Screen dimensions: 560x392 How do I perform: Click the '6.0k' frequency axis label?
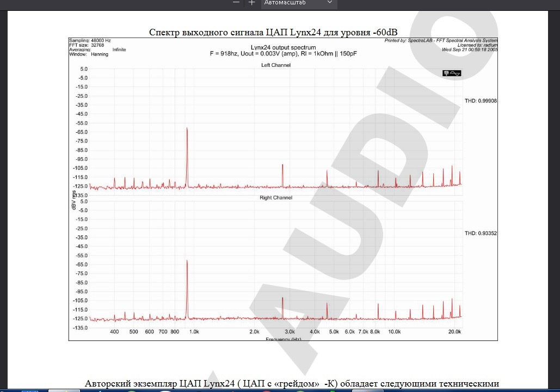[x=349, y=332]
